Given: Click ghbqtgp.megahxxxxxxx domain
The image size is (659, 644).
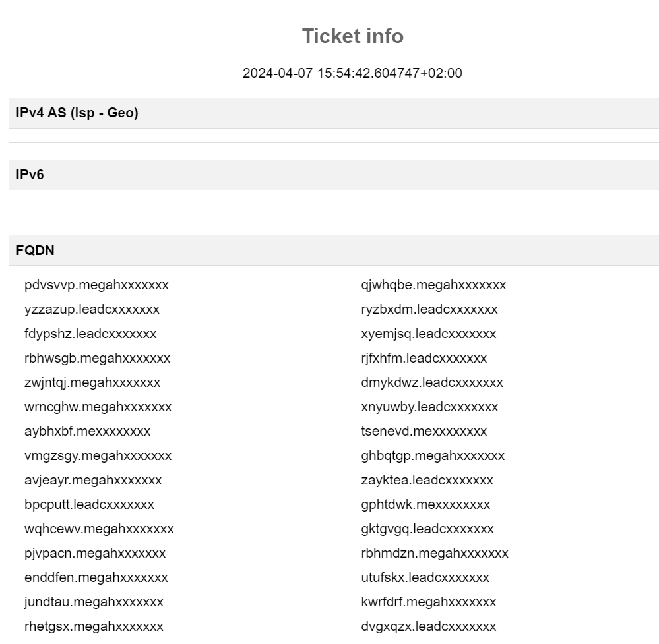Looking at the screenshot, I should [433, 455].
